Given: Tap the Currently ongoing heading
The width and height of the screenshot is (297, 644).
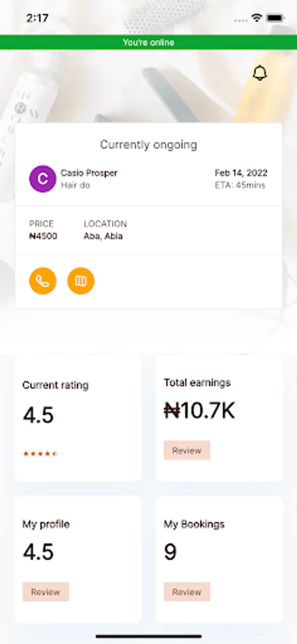Looking at the screenshot, I should 148,144.
